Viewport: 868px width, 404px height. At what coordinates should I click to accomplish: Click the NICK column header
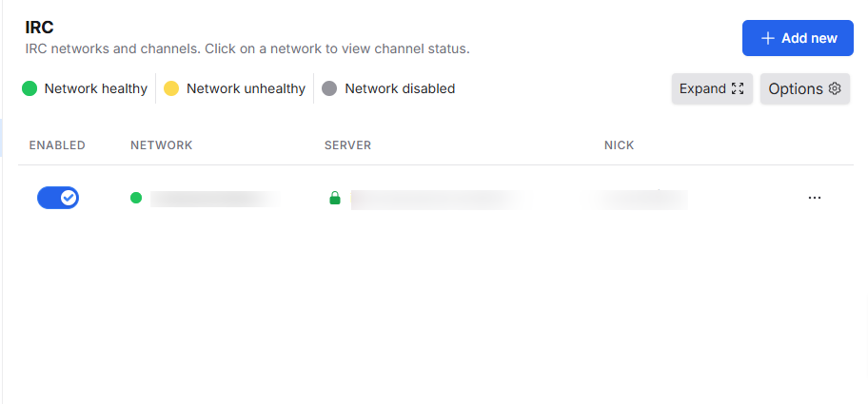click(x=619, y=145)
